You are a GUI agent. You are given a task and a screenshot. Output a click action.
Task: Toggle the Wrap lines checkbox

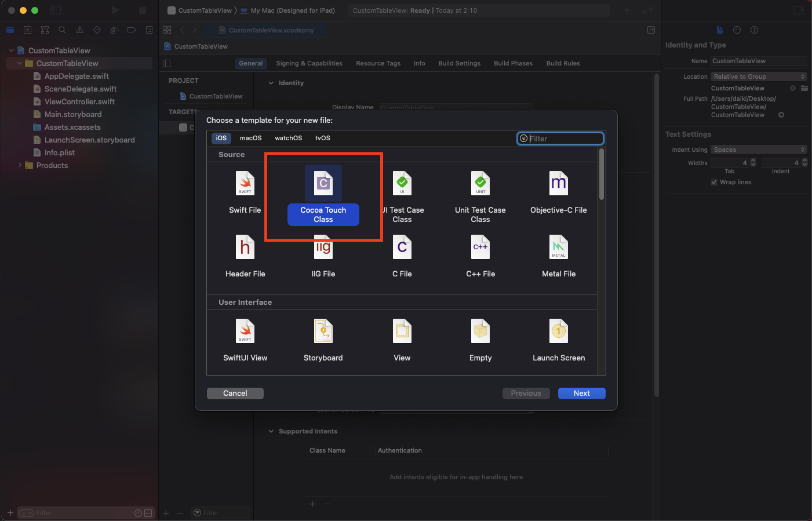(714, 182)
